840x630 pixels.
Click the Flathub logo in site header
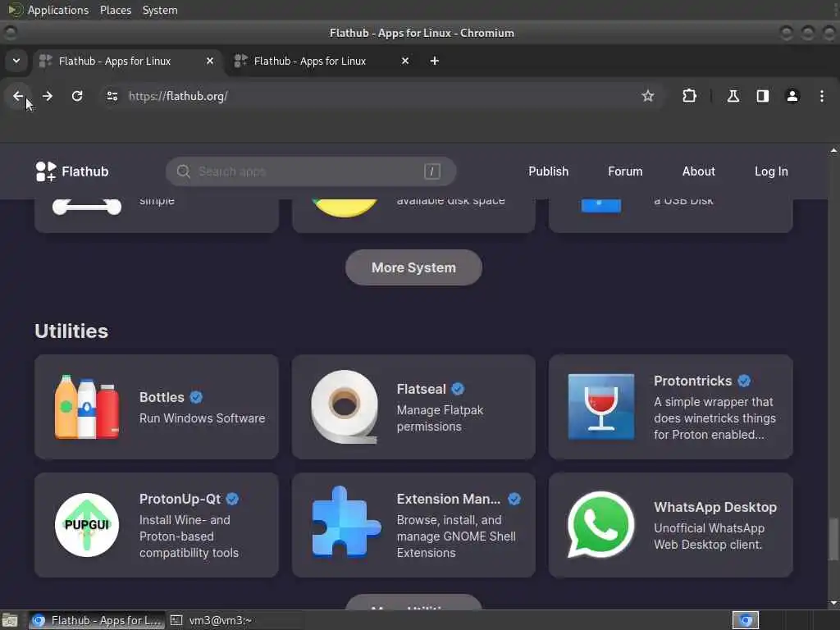pos(72,171)
